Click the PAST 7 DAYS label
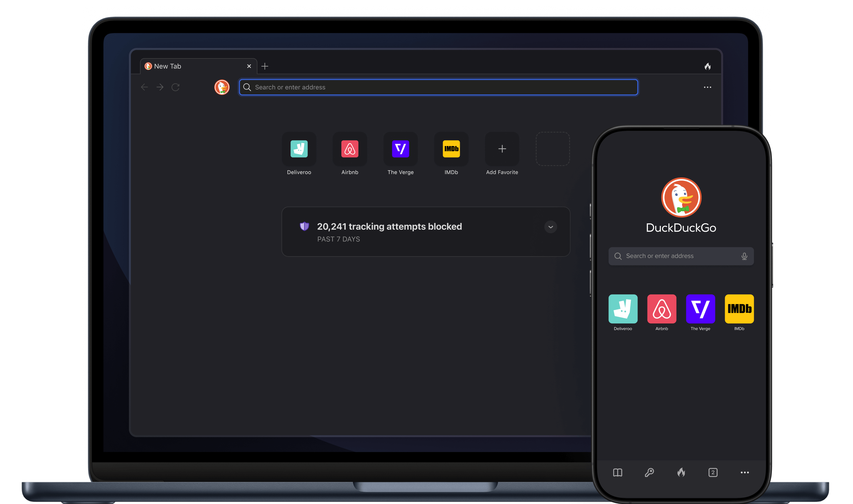The width and height of the screenshot is (853, 504). click(x=338, y=239)
